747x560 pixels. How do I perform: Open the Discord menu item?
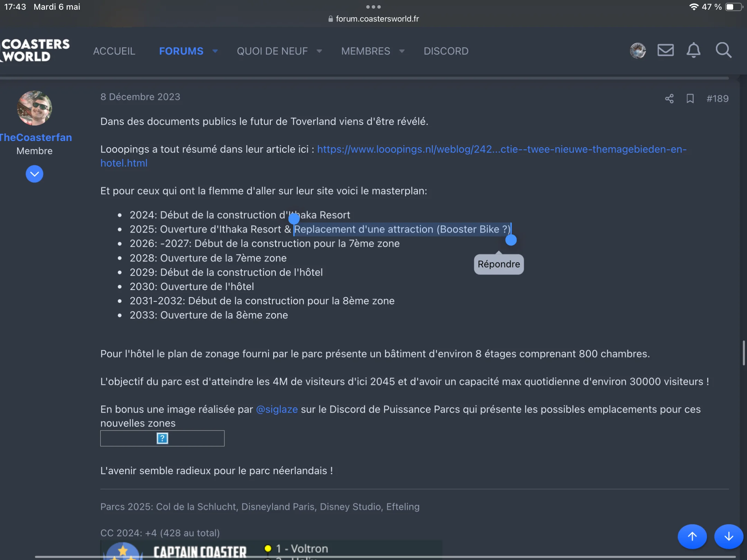[446, 51]
